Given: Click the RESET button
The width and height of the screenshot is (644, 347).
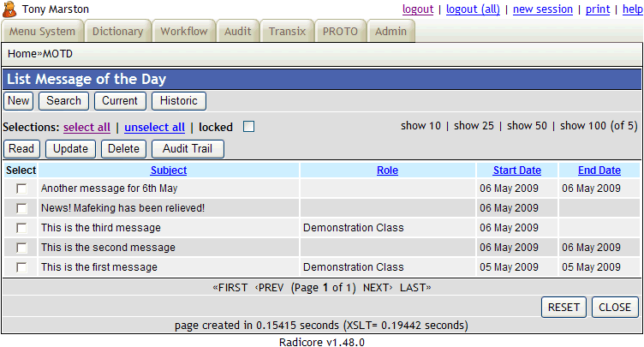Looking at the screenshot, I should coord(564,307).
